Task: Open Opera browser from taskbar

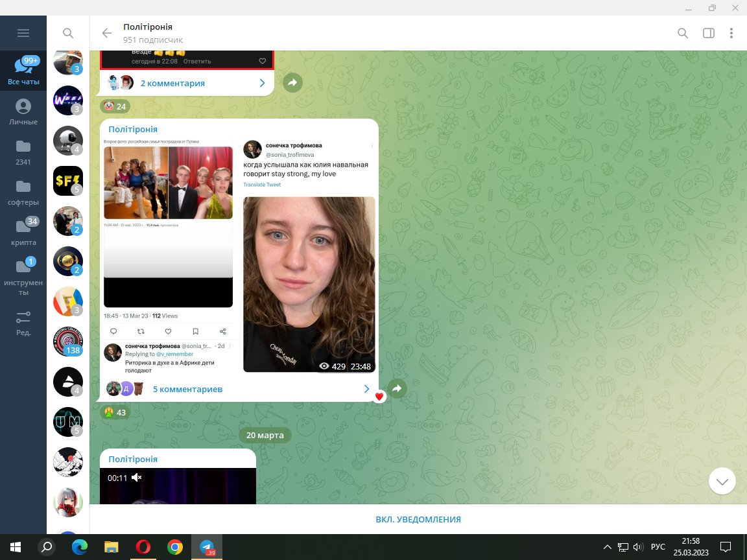Action: 143,547
